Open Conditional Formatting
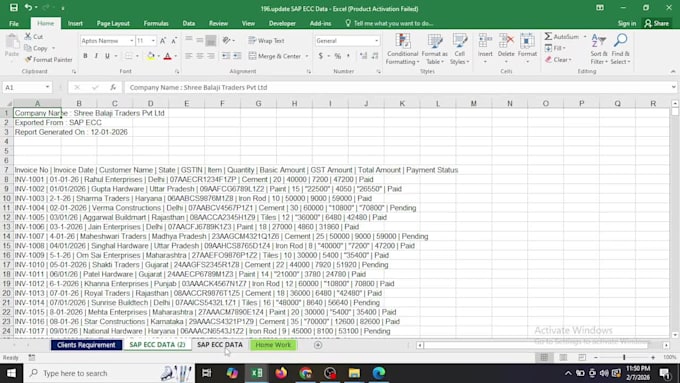This screenshot has height=383, width=680. tap(402, 49)
